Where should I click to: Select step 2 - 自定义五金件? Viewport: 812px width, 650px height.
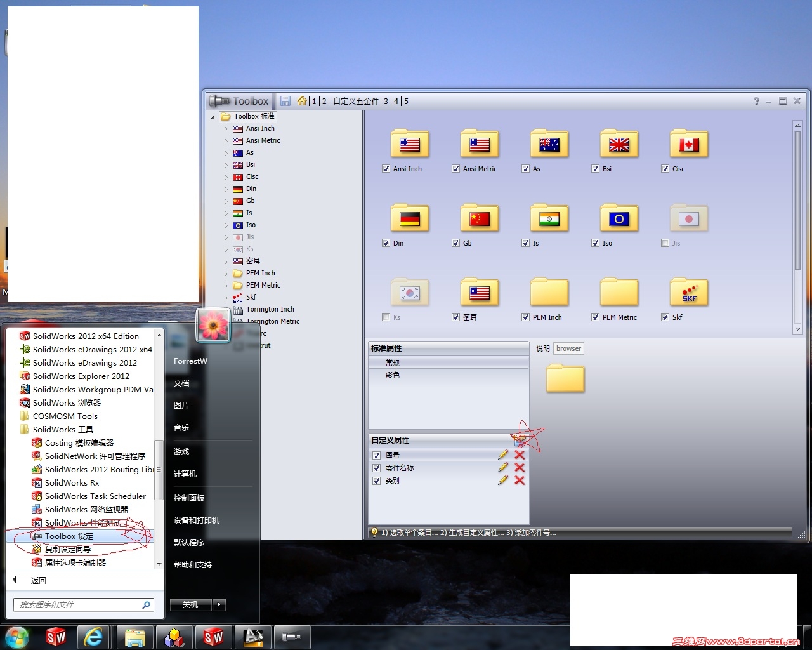click(x=350, y=102)
